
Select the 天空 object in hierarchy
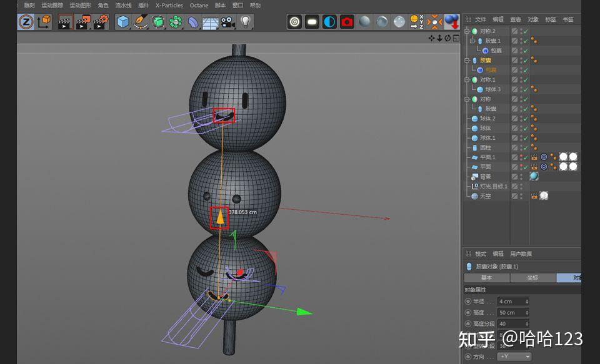coord(485,196)
